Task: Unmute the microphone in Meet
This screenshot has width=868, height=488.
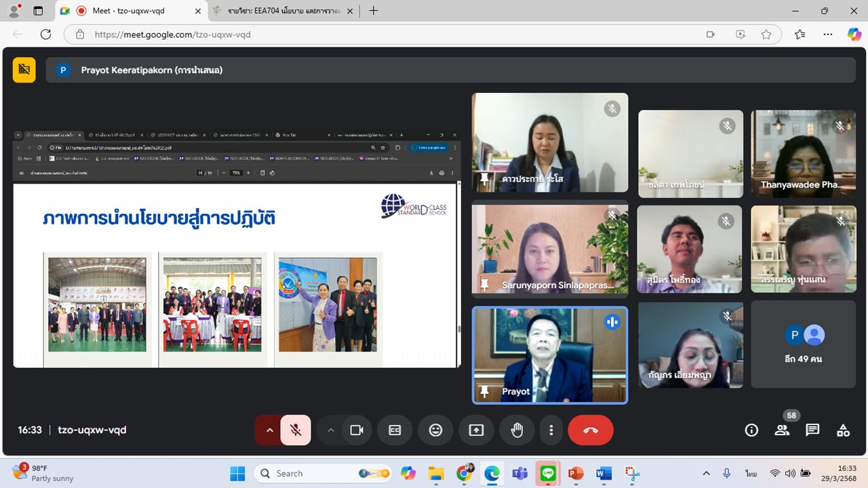Action: (296, 430)
